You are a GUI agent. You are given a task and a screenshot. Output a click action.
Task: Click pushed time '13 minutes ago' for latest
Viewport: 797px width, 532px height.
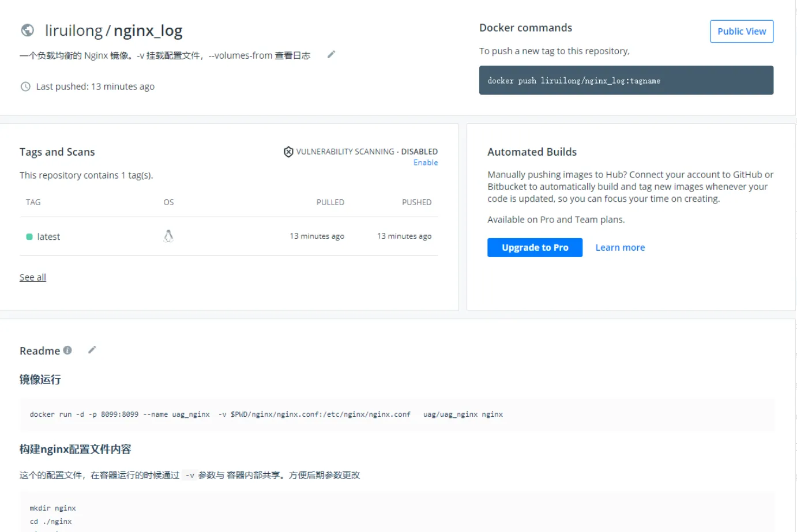(x=404, y=236)
